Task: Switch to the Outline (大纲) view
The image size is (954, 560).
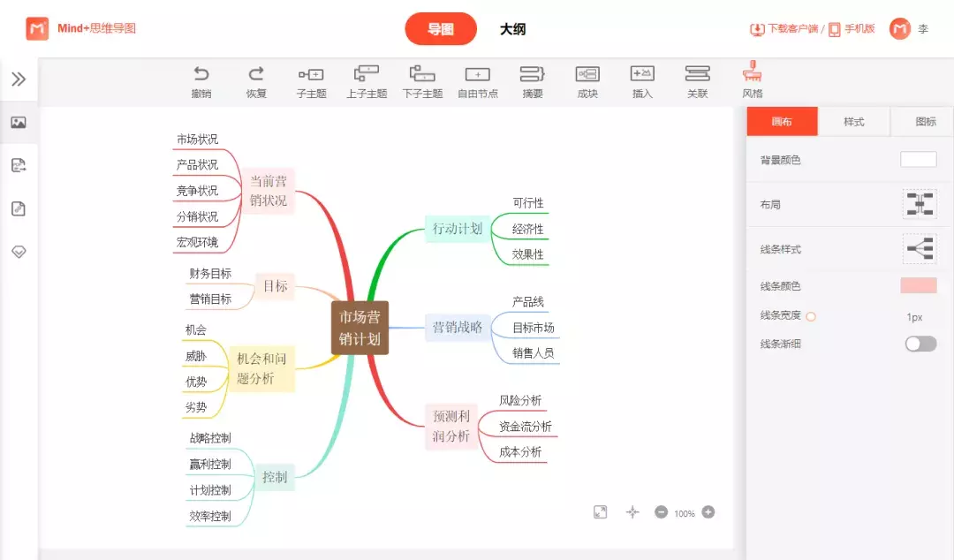Action: pos(512,29)
